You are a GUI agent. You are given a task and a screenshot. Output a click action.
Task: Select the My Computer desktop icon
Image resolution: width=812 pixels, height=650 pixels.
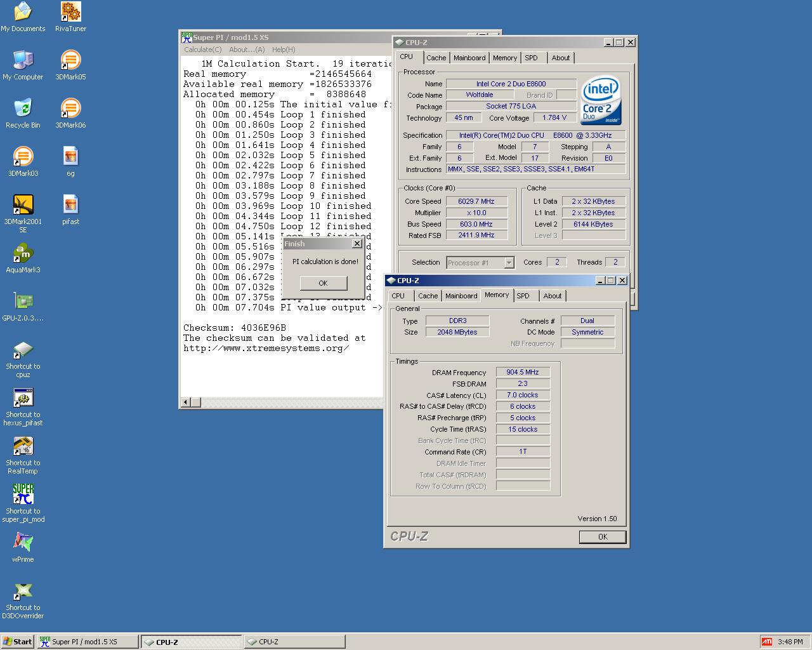coord(23,65)
